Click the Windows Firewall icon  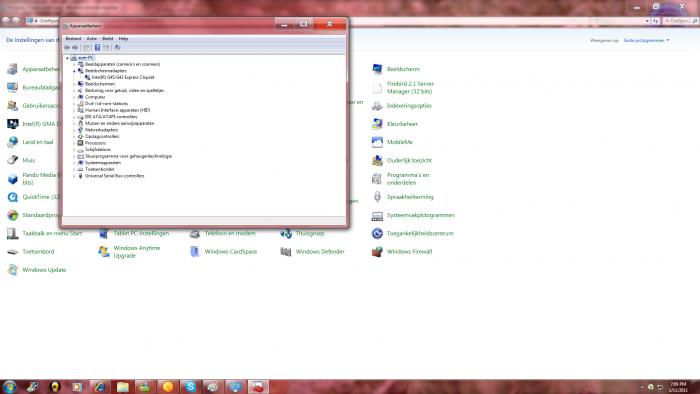(377, 252)
